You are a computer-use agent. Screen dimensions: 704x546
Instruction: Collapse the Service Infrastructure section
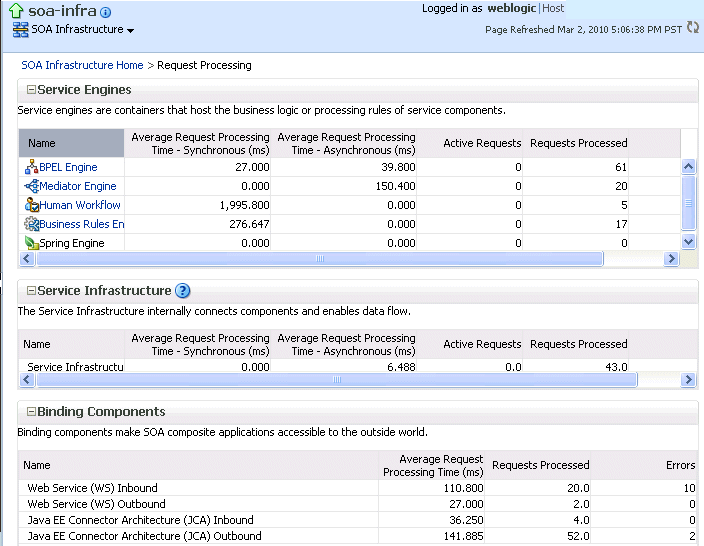tap(30, 291)
